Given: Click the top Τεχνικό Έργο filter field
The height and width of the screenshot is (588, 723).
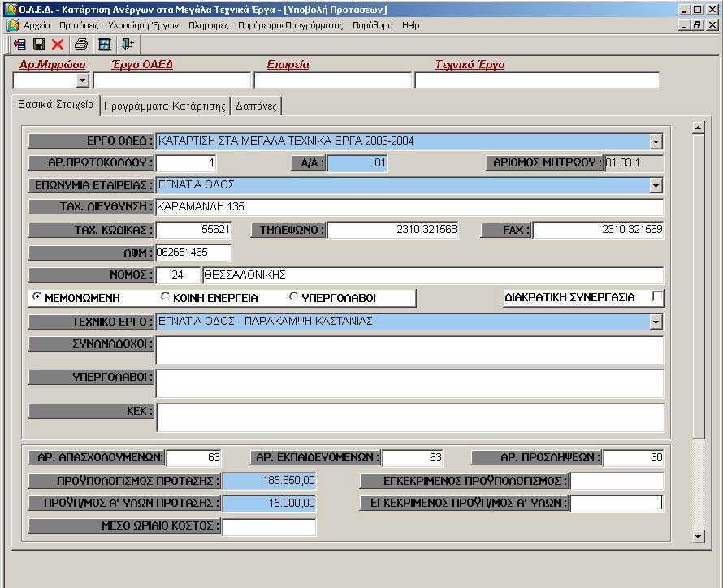Looking at the screenshot, I should (537, 80).
